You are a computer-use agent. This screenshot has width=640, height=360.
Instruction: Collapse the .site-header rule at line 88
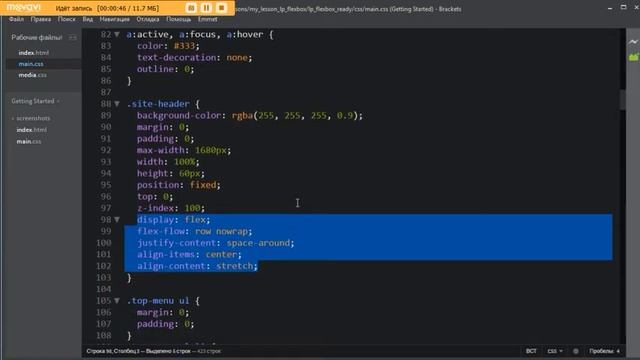click(117, 104)
